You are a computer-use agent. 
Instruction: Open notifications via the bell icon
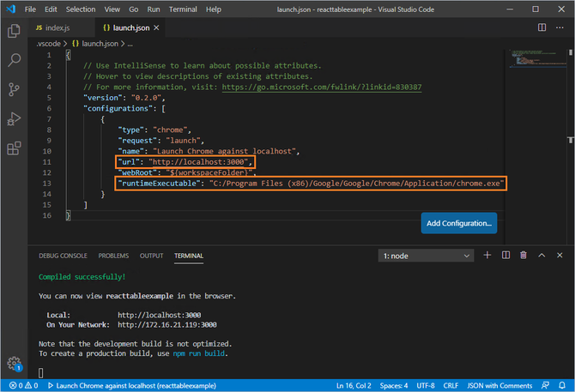[562, 385]
